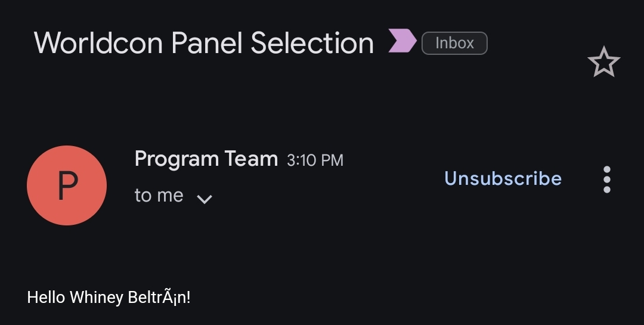Unsubscribe from Program Team emails
644x325 pixels.
pos(503,178)
